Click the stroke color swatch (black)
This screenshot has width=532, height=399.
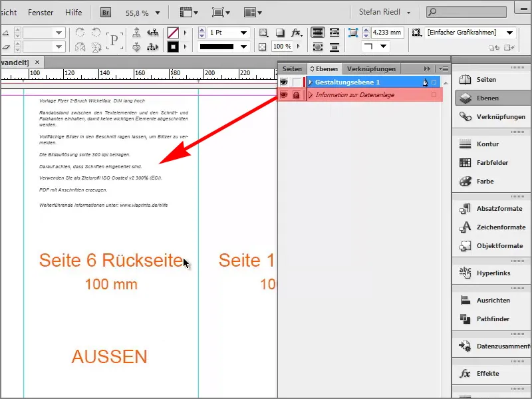[173, 47]
